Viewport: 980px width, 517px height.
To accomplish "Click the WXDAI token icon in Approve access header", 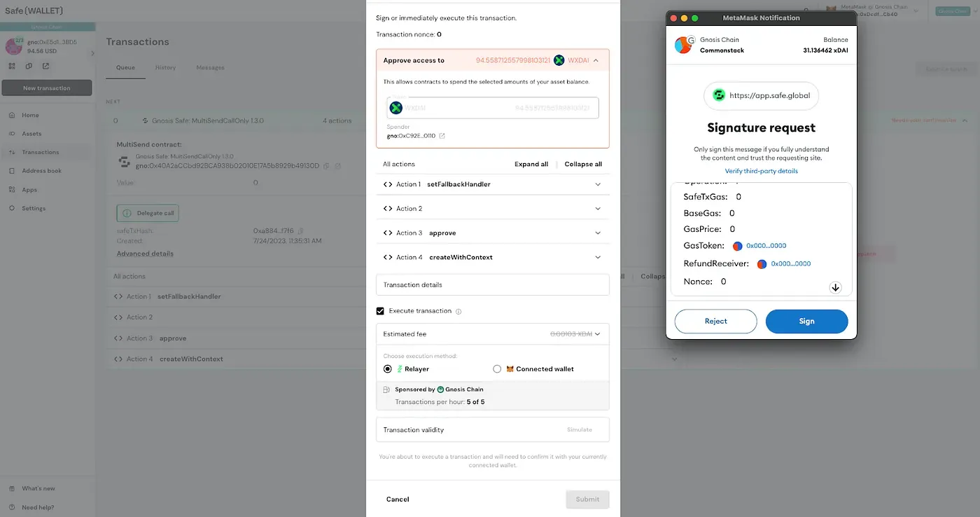I will [x=559, y=60].
